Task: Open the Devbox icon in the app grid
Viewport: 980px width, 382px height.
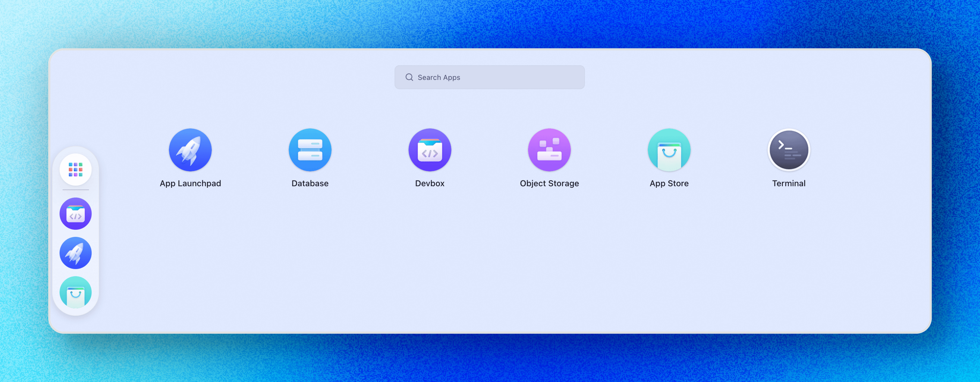Action: click(x=430, y=150)
